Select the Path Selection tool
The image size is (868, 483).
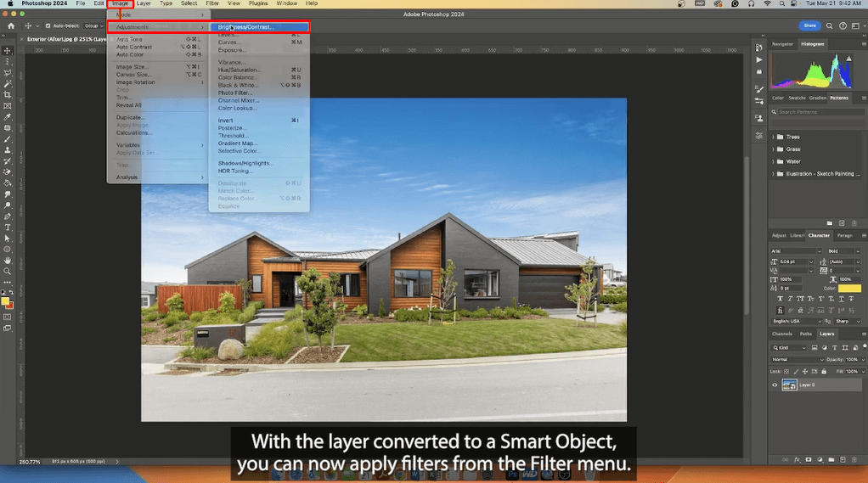7,239
